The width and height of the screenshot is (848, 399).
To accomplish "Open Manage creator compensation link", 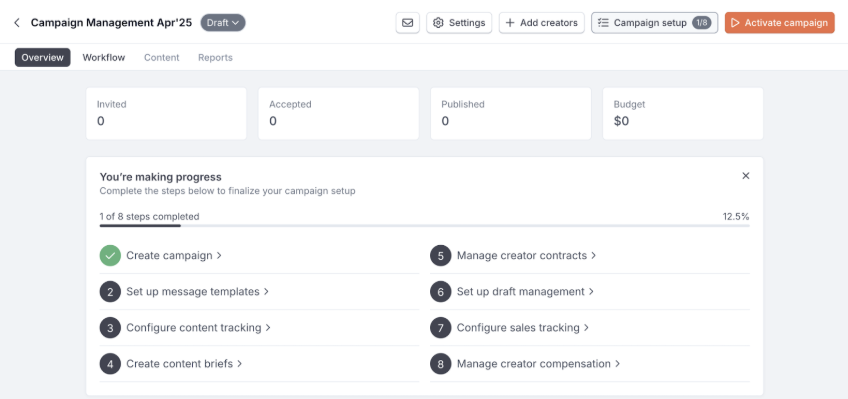I will tap(534, 364).
